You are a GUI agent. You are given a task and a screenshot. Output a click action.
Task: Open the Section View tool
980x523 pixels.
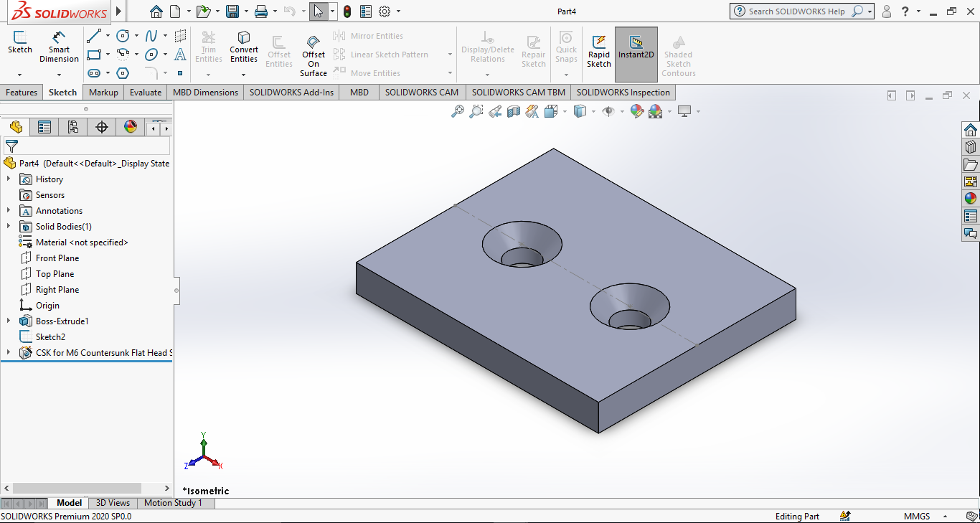click(x=513, y=111)
